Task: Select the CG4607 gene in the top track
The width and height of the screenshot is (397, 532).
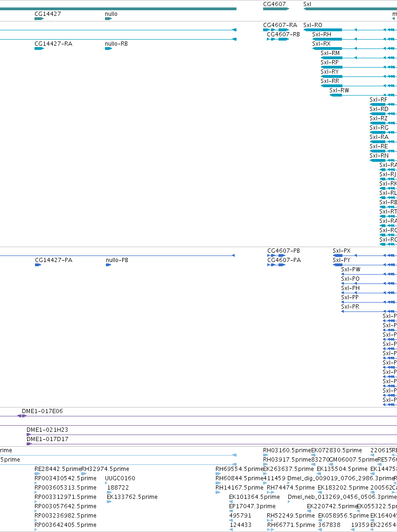Action: [x=276, y=9]
